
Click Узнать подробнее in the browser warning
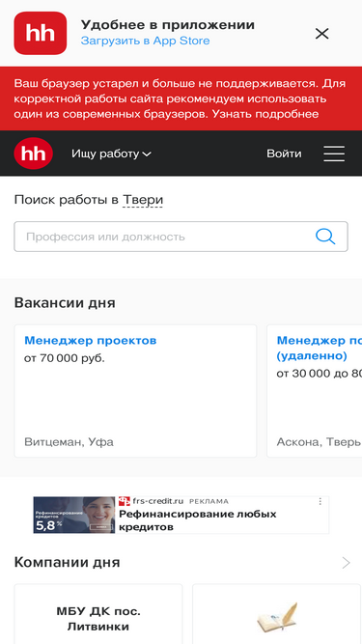coord(265,114)
